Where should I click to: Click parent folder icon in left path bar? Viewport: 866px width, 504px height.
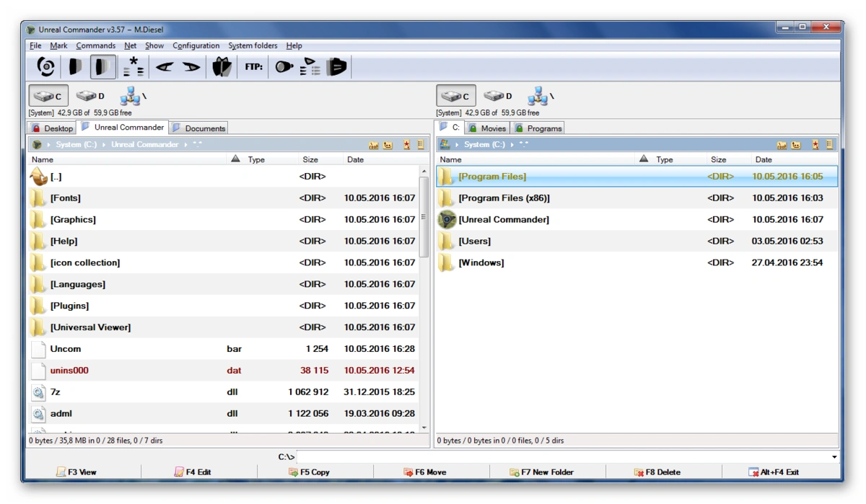pyautogui.click(x=388, y=145)
